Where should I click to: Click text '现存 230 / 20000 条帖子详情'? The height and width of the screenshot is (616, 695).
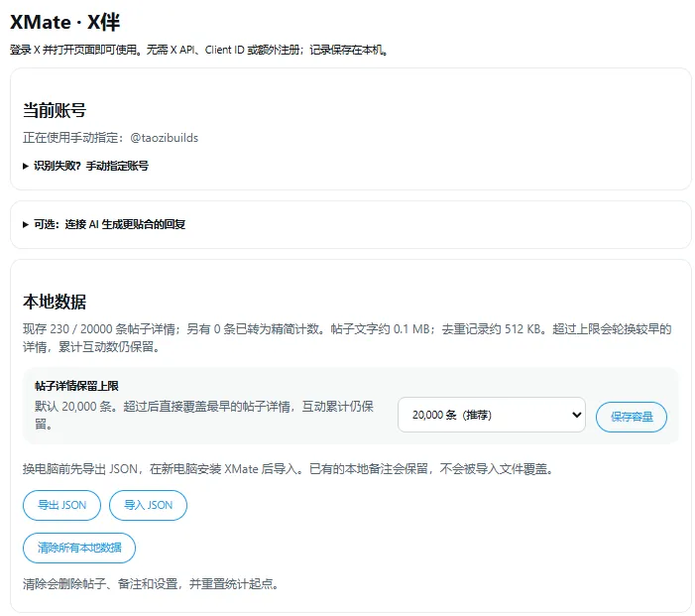point(100,329)
